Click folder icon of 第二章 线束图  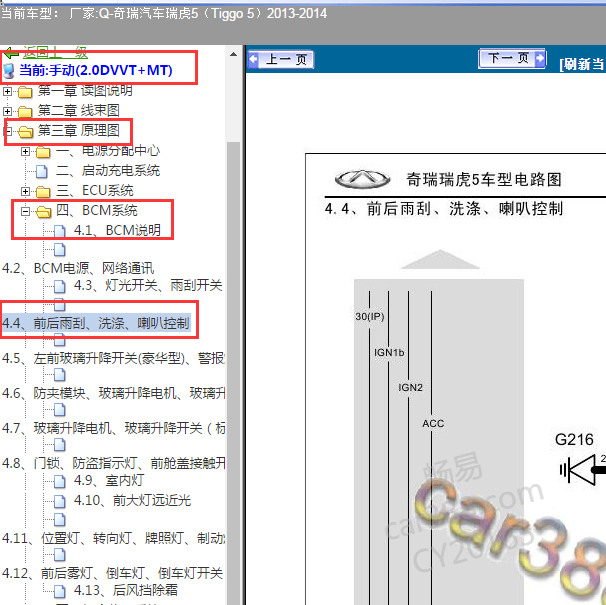pyautogui.click(x=26, y=112)
